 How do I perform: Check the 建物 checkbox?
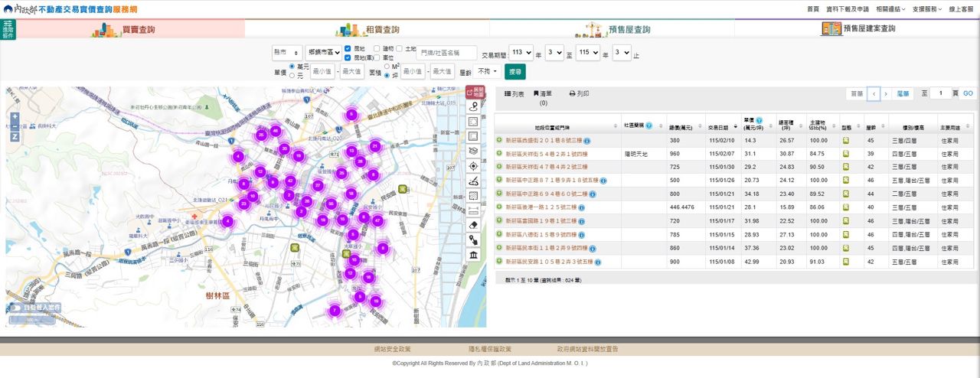pos(377,49)
